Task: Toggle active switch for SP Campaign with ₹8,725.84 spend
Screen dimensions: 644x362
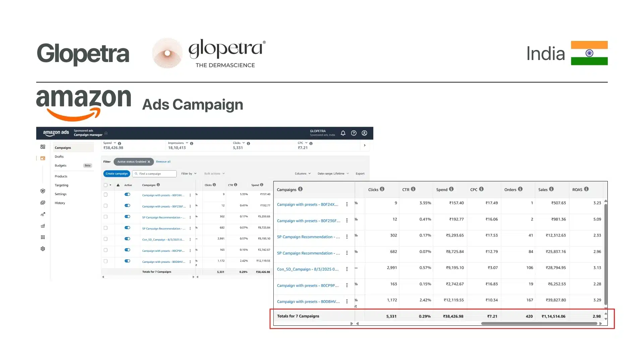Action: (127, 228)
